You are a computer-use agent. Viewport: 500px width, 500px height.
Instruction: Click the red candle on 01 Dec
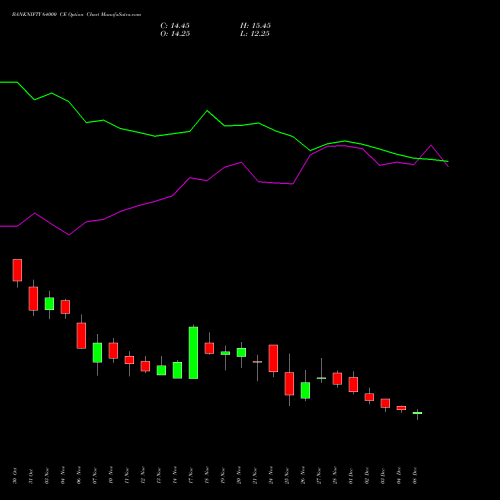[x=353, y=384]
